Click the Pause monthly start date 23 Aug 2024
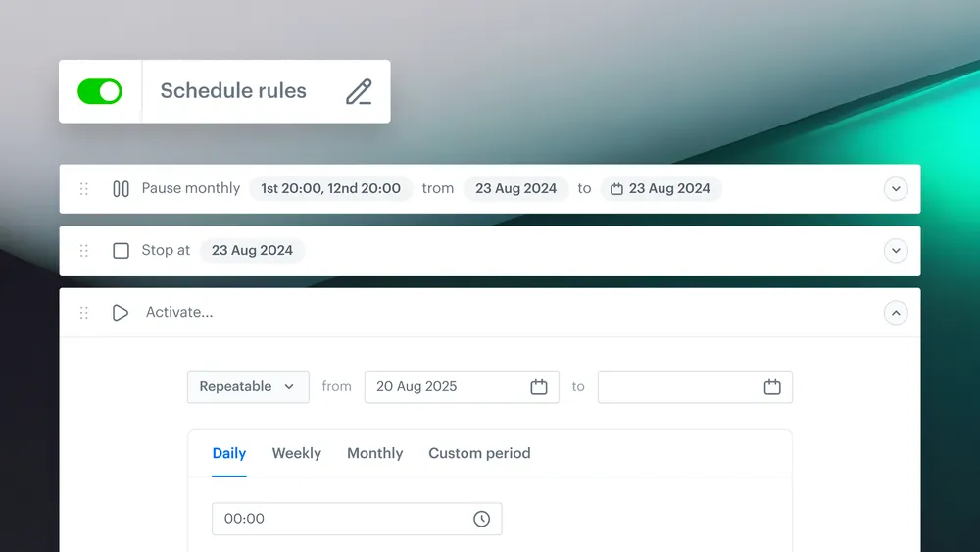This screenshot has height=552, width=980. coord(515,189)
